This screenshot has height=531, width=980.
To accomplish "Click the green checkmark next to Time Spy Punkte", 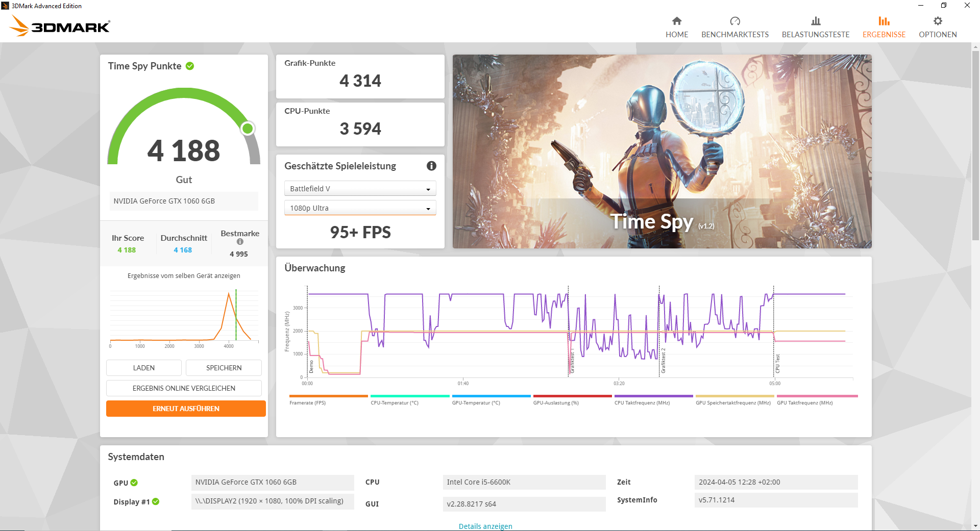I will click(x=190, y=66).
